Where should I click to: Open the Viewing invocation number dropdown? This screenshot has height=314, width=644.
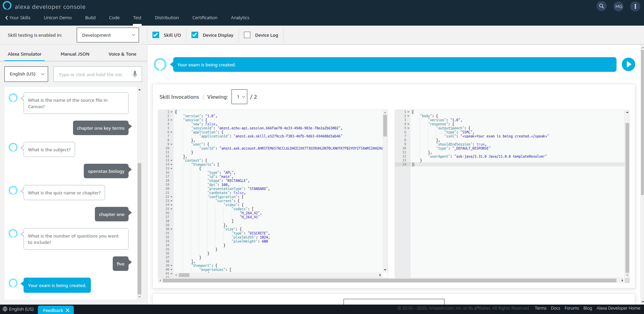[x=239, y=97]
